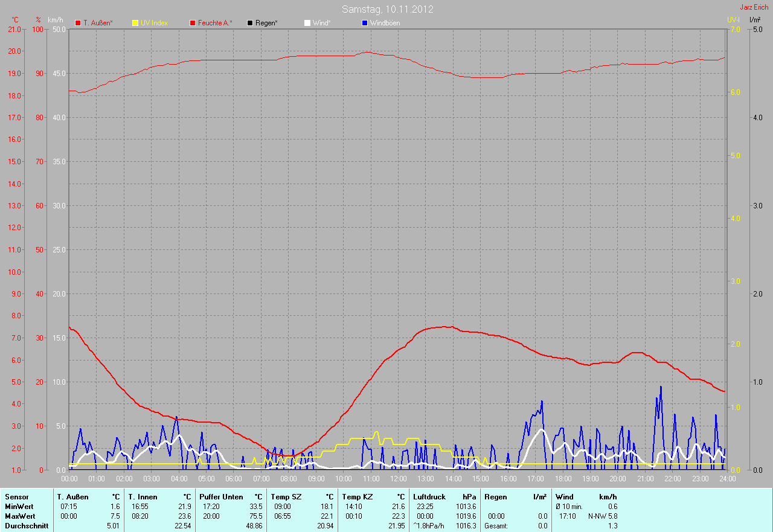This screenshot has height=532, width=773.
Task: Click the 18:00 time axis label
Action: click(563, 479)
